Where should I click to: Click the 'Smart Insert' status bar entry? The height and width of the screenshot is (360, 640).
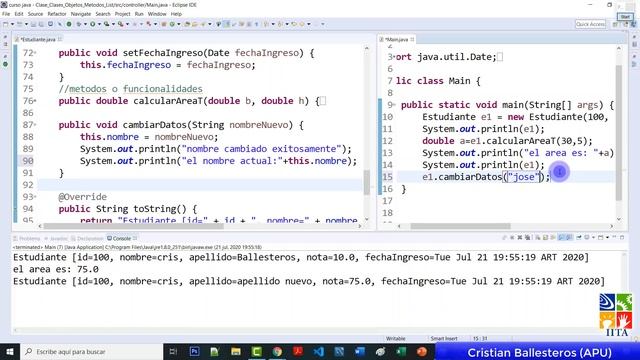(x=444, y=338)
